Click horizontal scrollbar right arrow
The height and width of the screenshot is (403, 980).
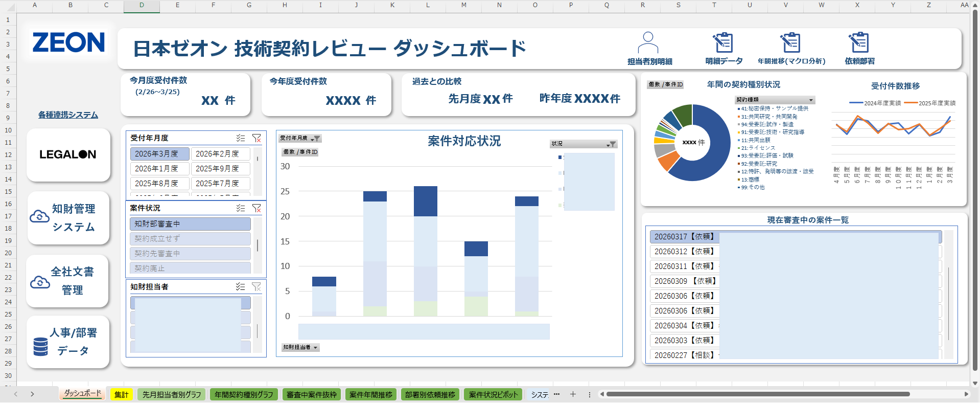966,394
